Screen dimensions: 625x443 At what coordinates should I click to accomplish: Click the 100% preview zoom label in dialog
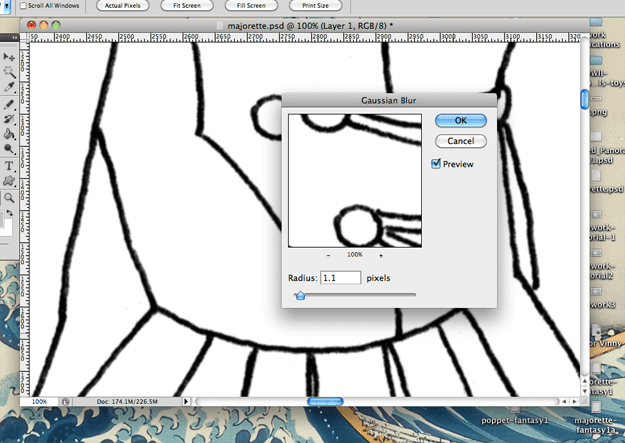tap(354, 255)
